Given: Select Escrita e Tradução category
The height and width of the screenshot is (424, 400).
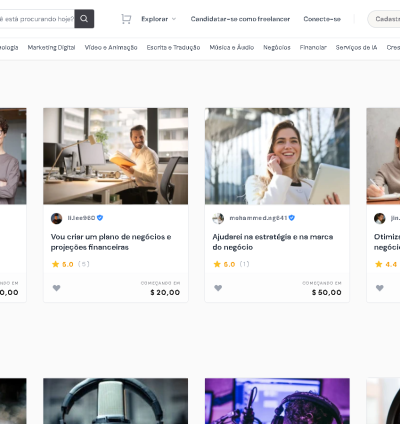Looking at the screenshot, I should click(x=173, y=48).
